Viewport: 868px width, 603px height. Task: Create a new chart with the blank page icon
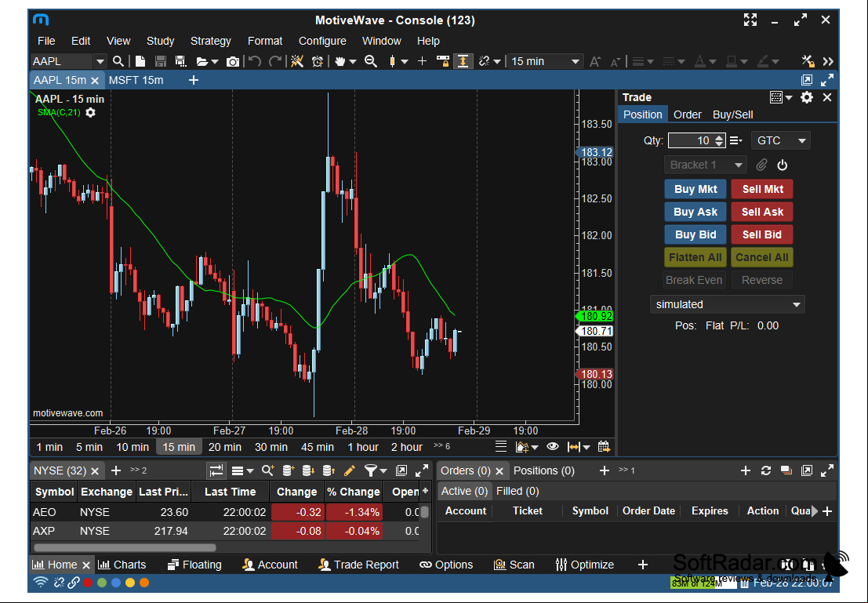140,61
